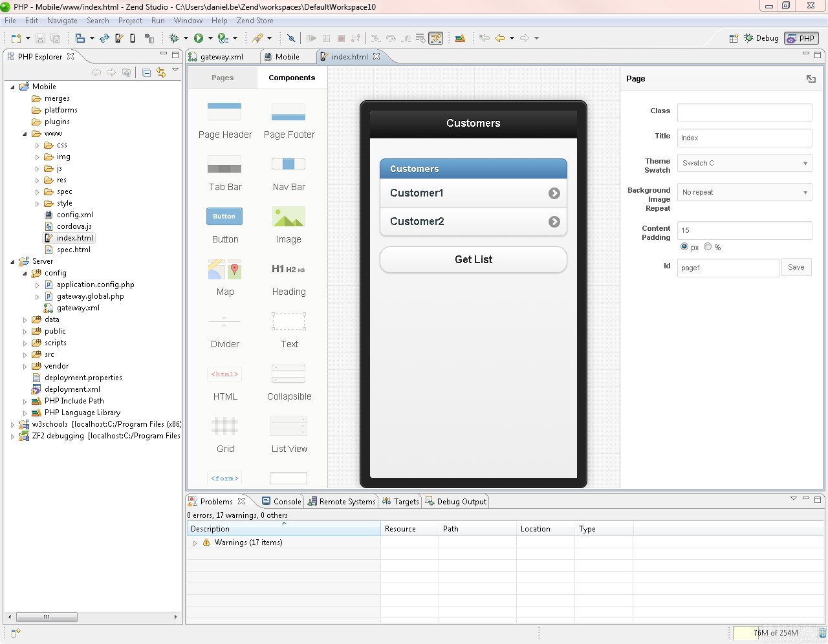Close the index.html editor tab
828x644 pixels.
click(x=376, y=56)
